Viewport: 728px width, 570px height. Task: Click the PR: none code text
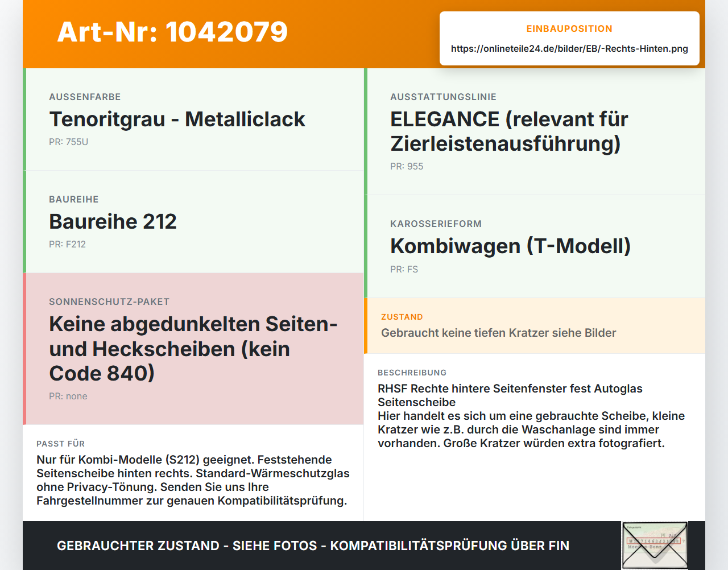coord(68,396)
